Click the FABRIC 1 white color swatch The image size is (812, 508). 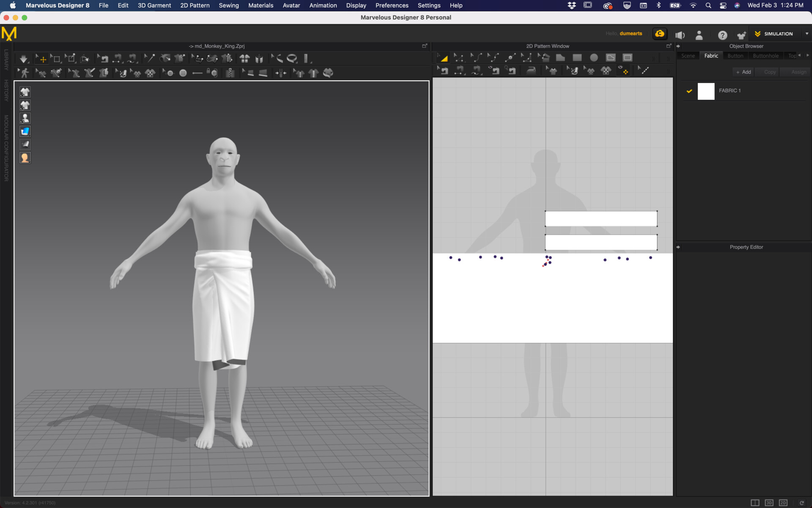point(706,91)
